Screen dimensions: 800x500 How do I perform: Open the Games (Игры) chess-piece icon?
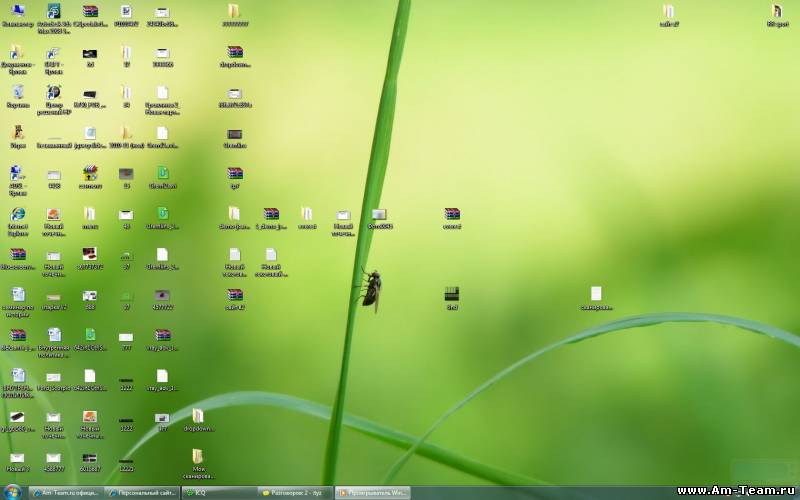click(x=18, y=137)
